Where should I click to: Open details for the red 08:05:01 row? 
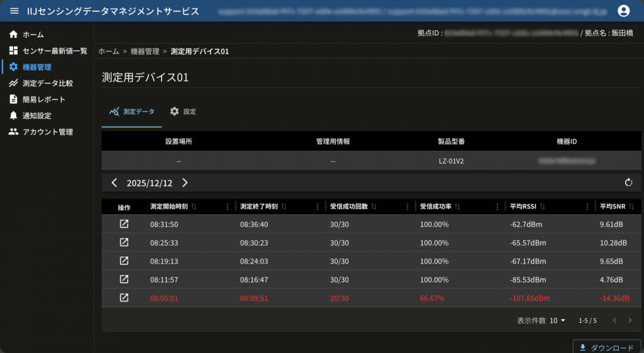[124, 298]
